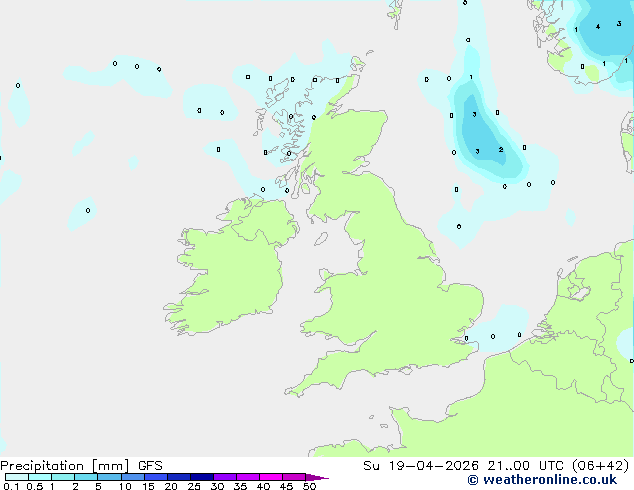The width and height of the screenshot is (634, 490).
Task: Click the legend swatch between 15 and 20
Action: 156,477
